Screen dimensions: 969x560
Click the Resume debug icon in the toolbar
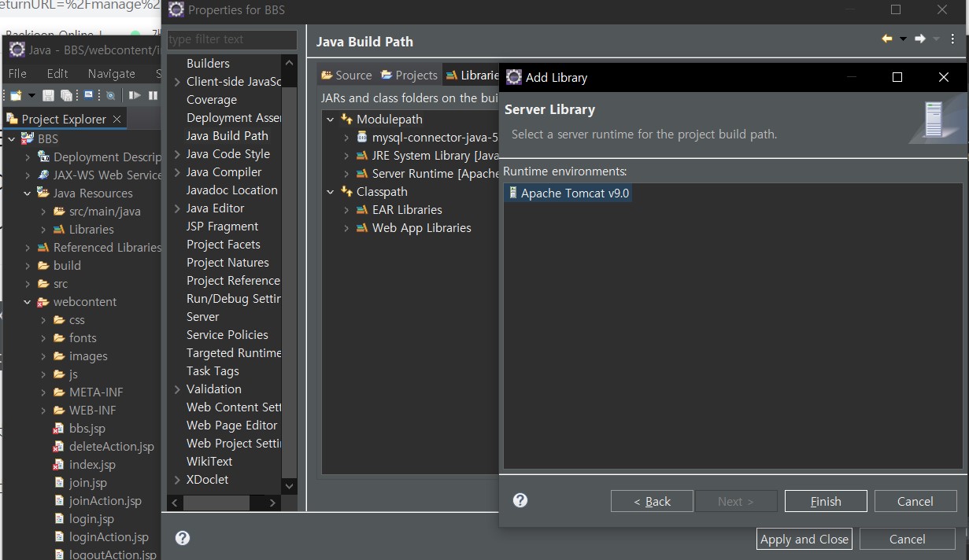(135, 95)
